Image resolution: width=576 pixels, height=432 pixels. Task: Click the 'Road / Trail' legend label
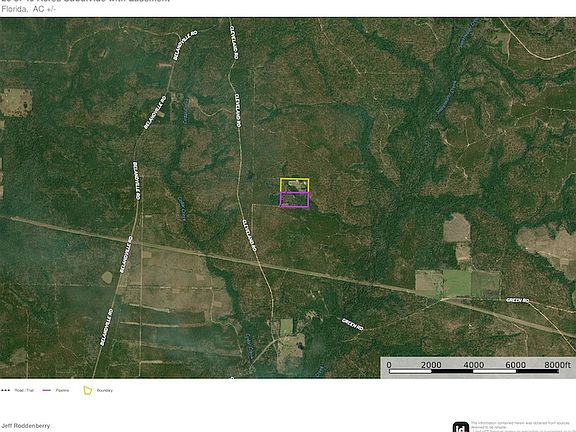(24, 390)
